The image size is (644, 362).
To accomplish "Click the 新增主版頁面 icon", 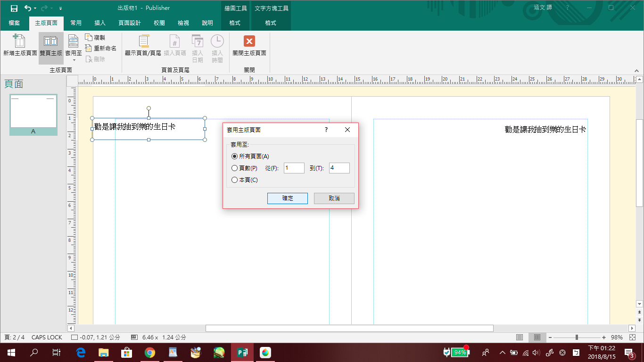I will coord(20,41).
